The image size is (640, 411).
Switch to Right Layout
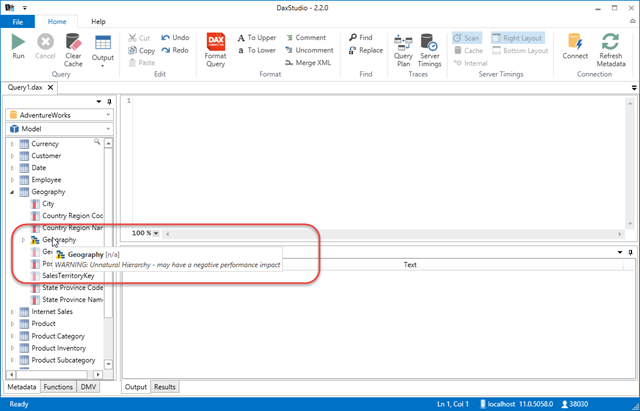pyautogui.click(x=518, y=38)
